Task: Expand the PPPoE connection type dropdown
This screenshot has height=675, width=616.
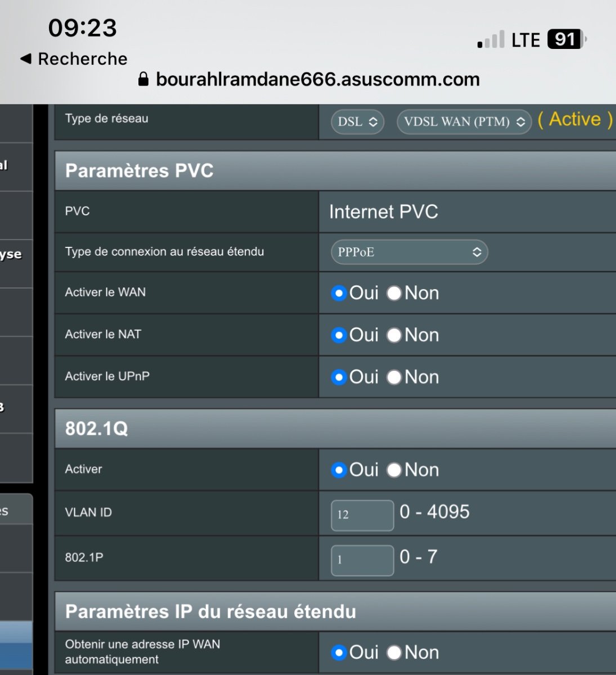Action: tap(409, 252)
